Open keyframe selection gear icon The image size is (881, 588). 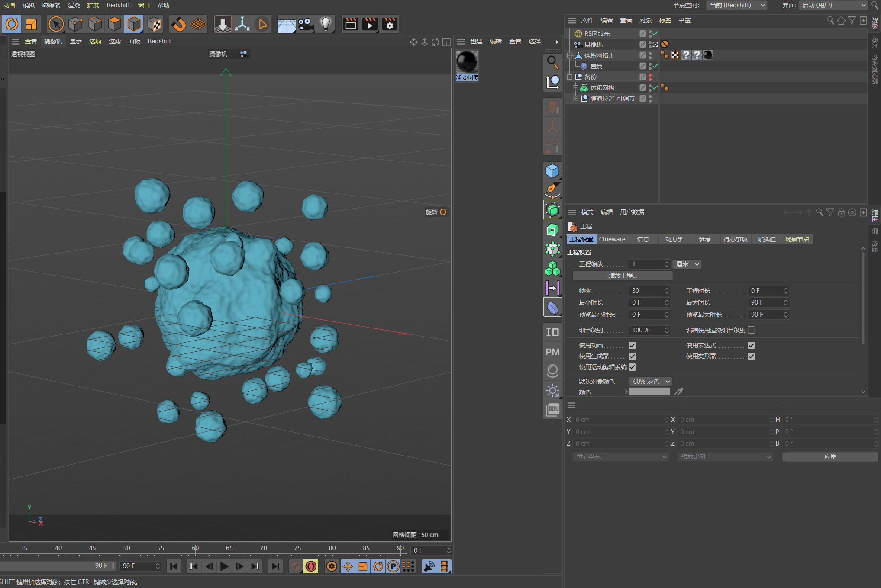pos(332,566)
